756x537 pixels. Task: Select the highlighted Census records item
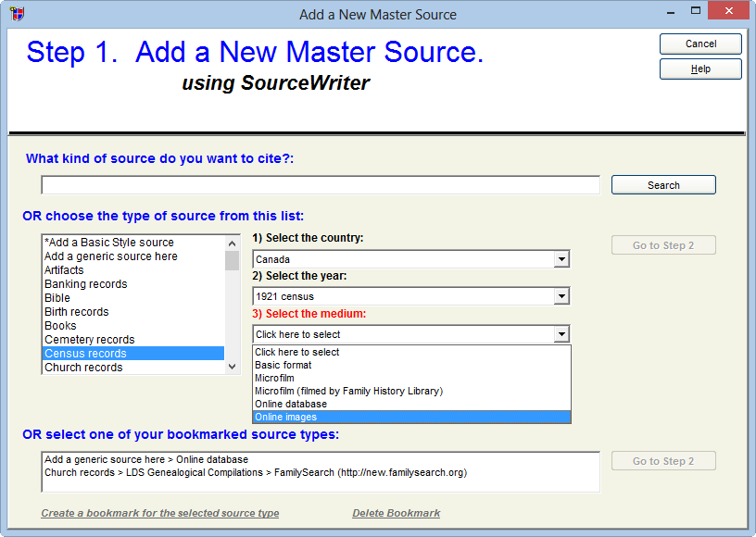click(133, 354)
